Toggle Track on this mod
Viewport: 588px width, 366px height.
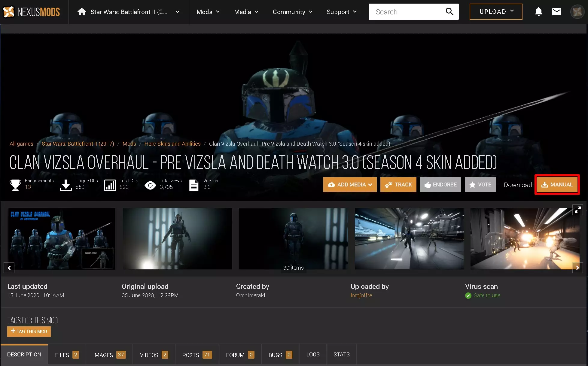398,185
